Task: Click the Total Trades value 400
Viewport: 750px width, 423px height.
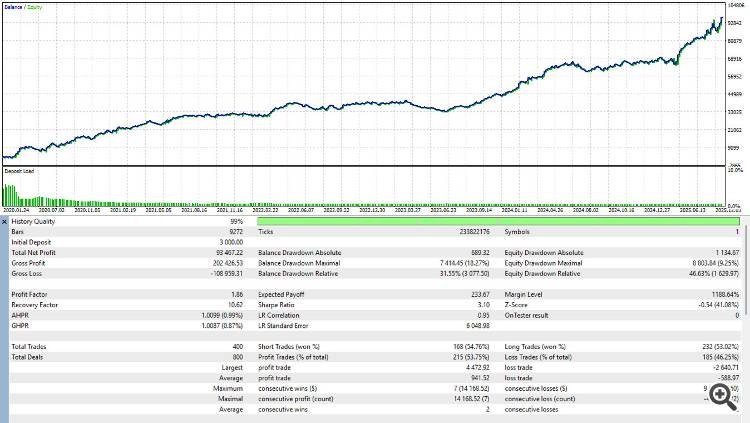Action: coord(237,347)
